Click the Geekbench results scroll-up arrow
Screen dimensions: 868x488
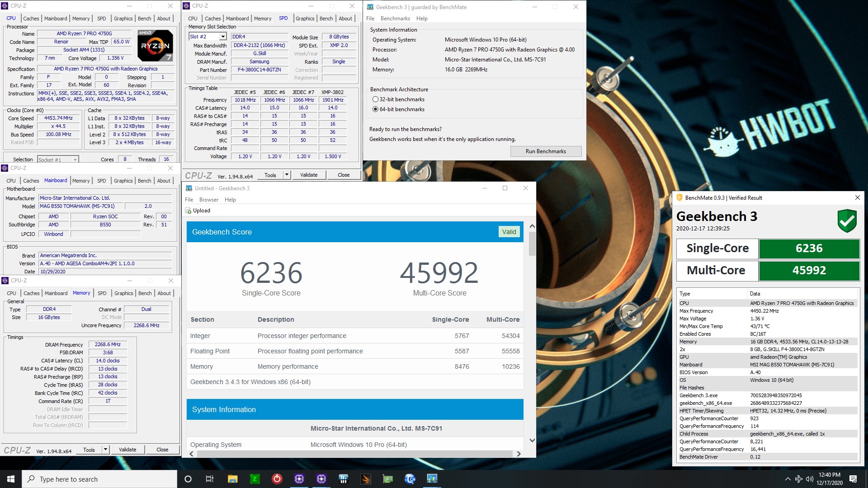(x=532, y=226)
